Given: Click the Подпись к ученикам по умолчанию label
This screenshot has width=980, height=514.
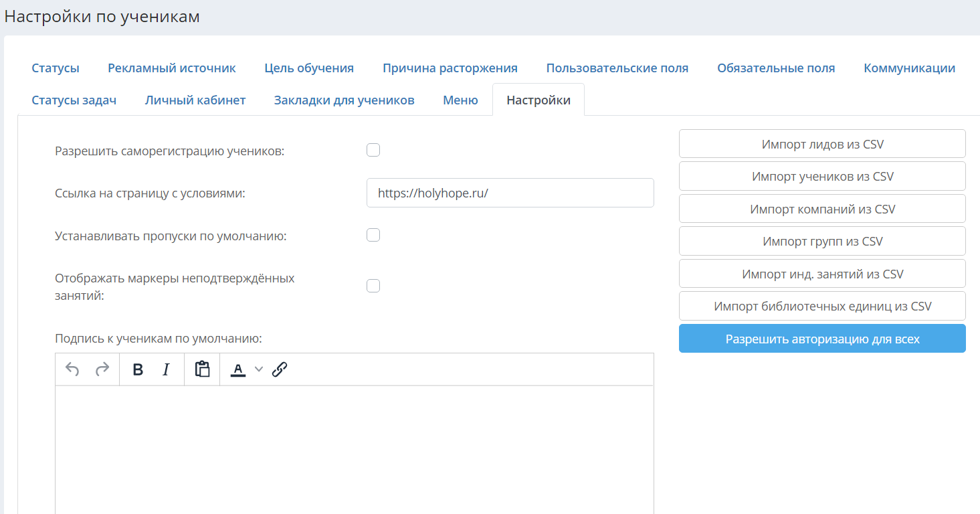Looking at the screenshot, I should tap(159, 339).
